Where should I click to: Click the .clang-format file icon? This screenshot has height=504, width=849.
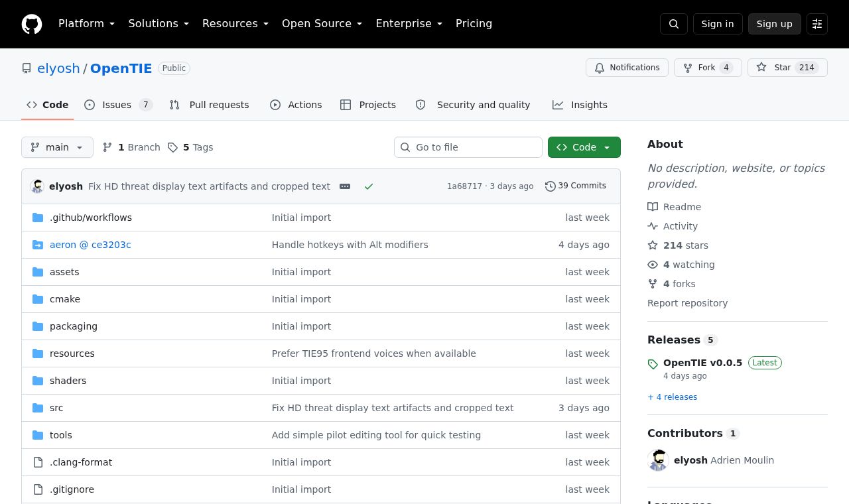click(38, 462)
